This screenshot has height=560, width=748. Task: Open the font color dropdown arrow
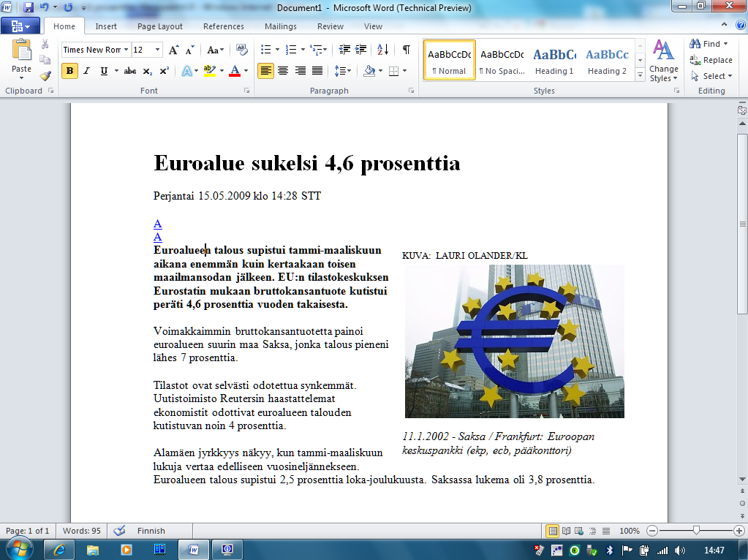tap(246, 71)
